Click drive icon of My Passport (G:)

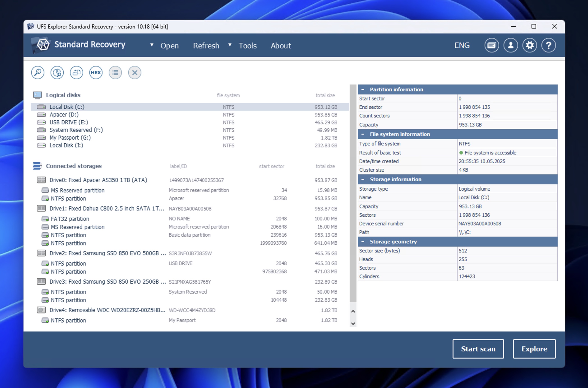[41, 138]
